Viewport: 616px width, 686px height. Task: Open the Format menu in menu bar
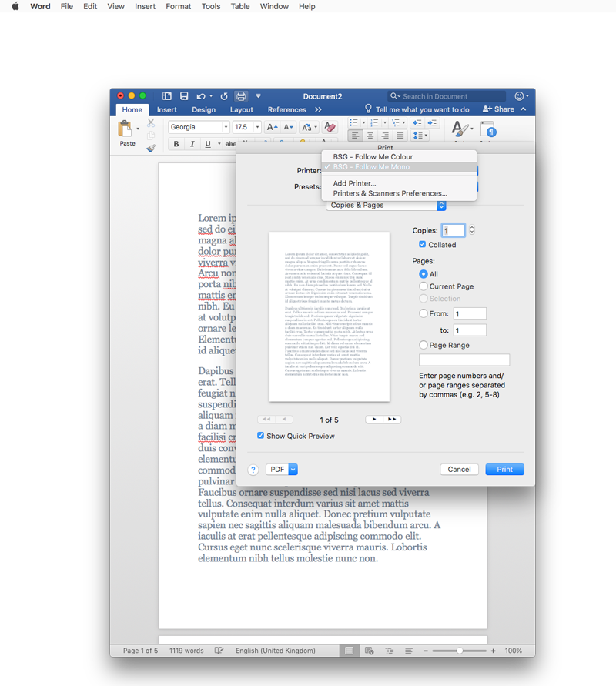click(x=178, y=7)
